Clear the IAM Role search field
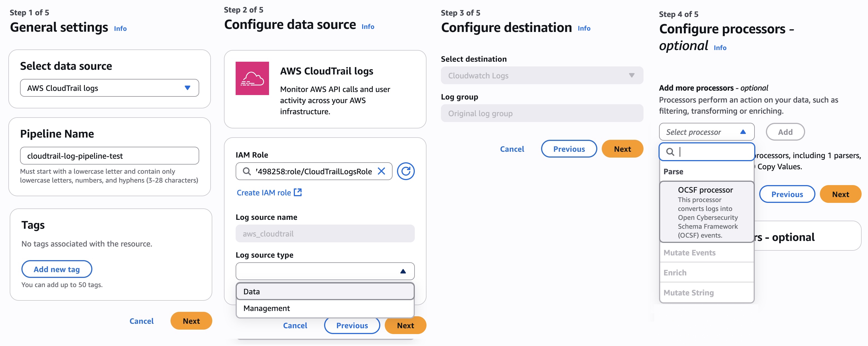 coord(381,171)
